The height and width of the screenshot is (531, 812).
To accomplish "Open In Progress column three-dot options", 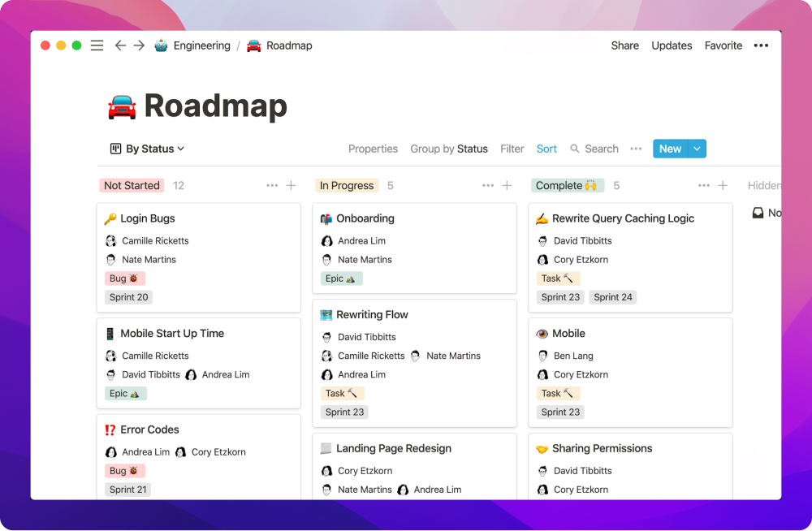I will click(x=488, y=185).
